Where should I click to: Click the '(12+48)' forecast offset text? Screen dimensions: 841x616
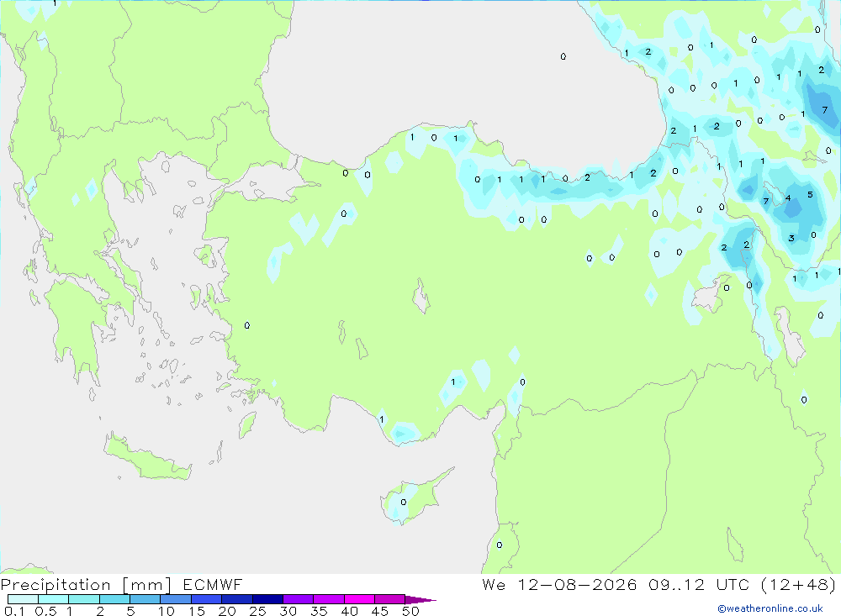[x=798, y=584]
